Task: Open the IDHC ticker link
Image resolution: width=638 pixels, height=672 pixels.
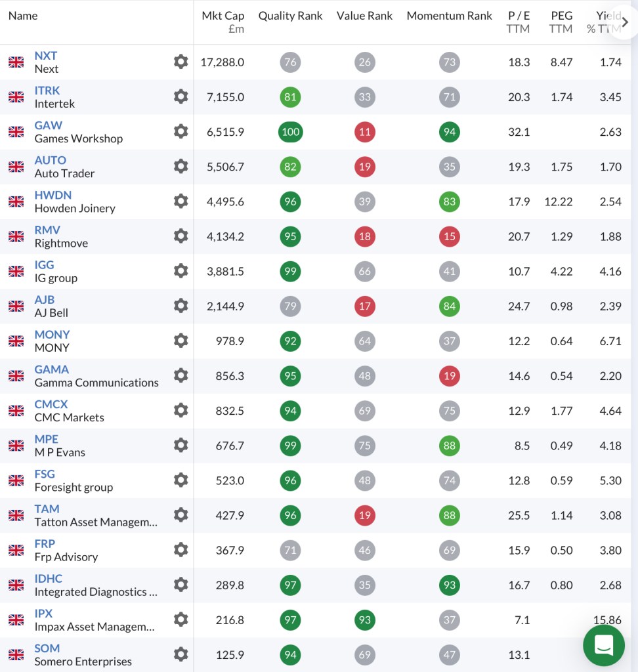Action: tap(49, 578)
